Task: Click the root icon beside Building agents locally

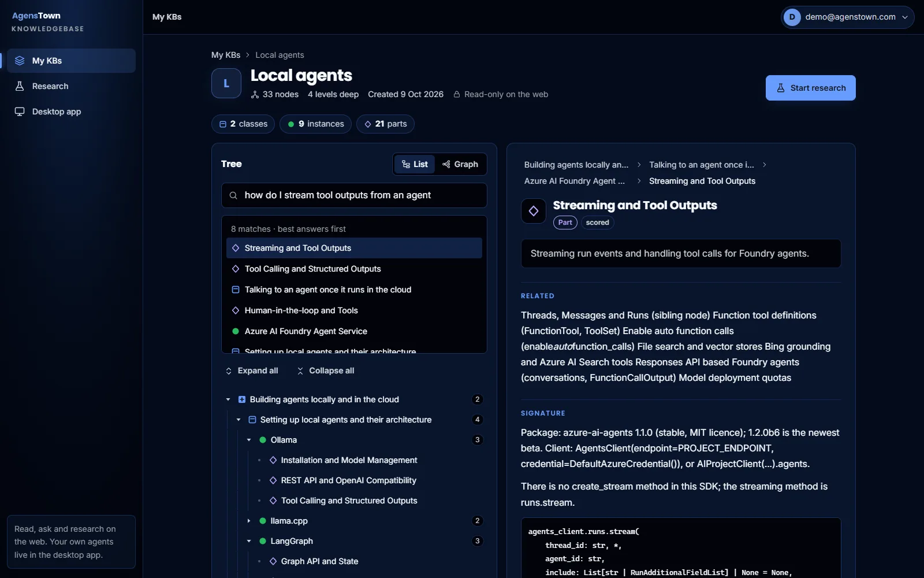Action: click(242, 399)
